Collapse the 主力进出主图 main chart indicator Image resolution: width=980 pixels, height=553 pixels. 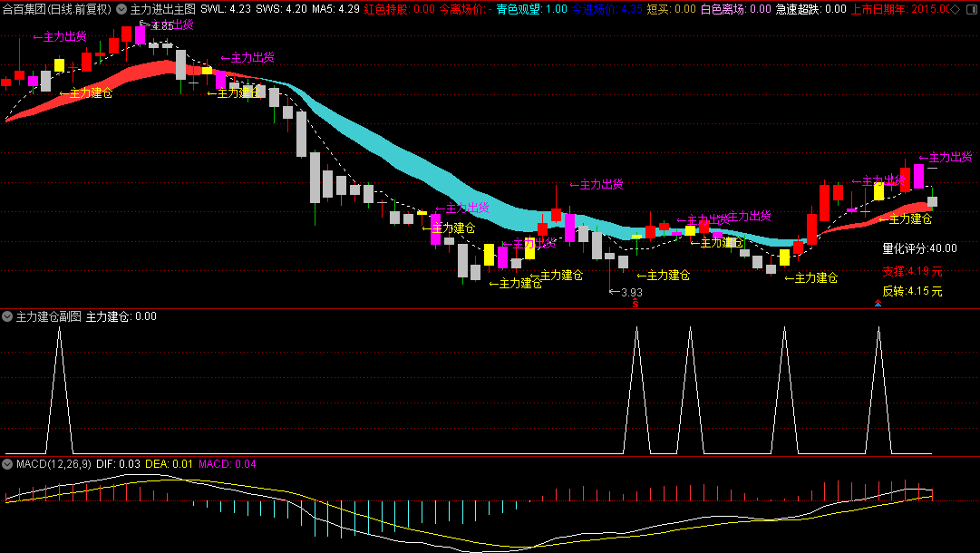point(121,9)
